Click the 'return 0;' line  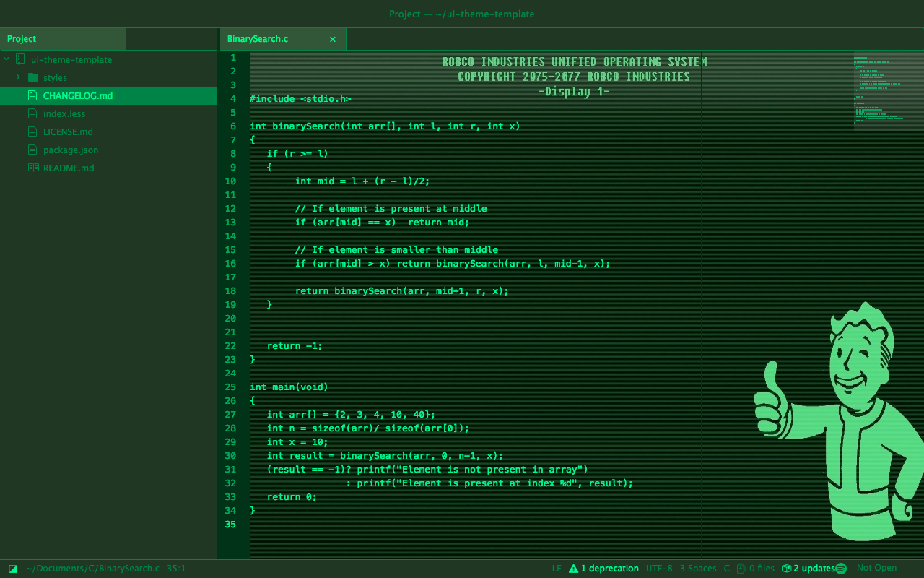[292, 496]
